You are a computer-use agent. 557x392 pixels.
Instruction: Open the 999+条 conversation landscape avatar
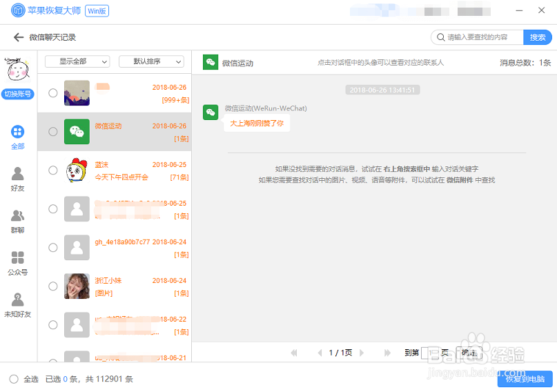click(77, 93)
